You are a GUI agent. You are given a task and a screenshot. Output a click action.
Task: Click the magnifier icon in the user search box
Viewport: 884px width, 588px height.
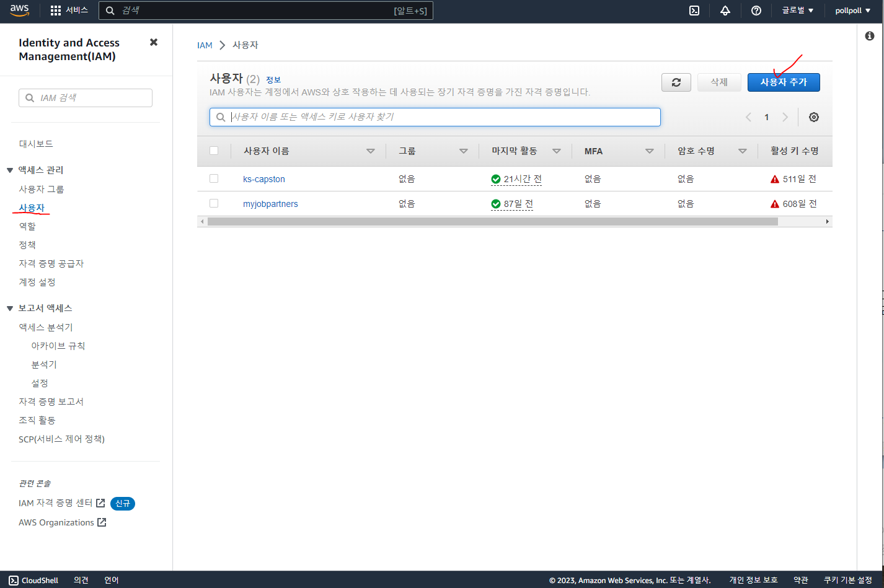coord(221,117)
